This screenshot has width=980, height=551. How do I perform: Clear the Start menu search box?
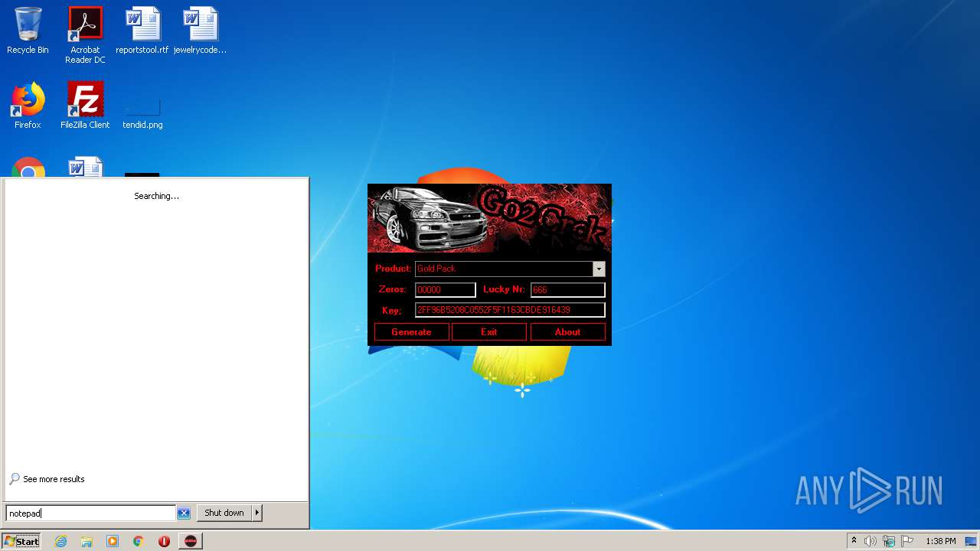[184, 514]
